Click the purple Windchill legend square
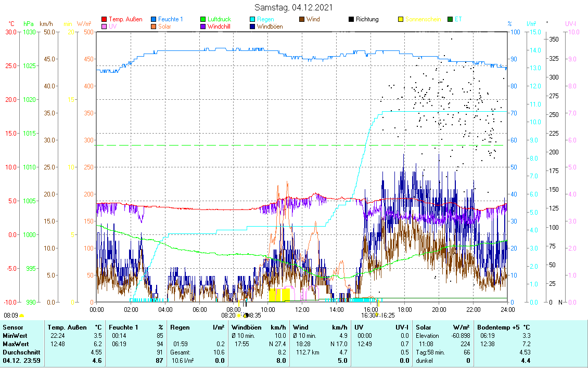588x368 pixels. click(203, 26)
